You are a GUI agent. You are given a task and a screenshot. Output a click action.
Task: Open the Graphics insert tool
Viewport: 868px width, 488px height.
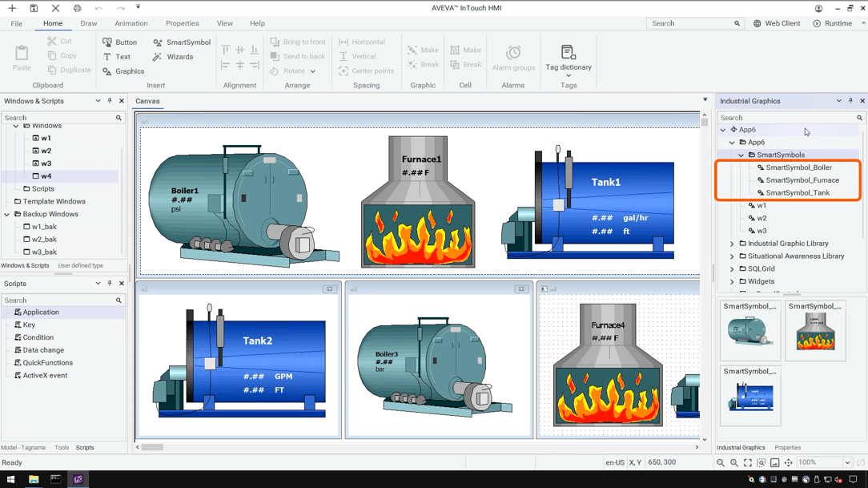[x=123, y=71]
